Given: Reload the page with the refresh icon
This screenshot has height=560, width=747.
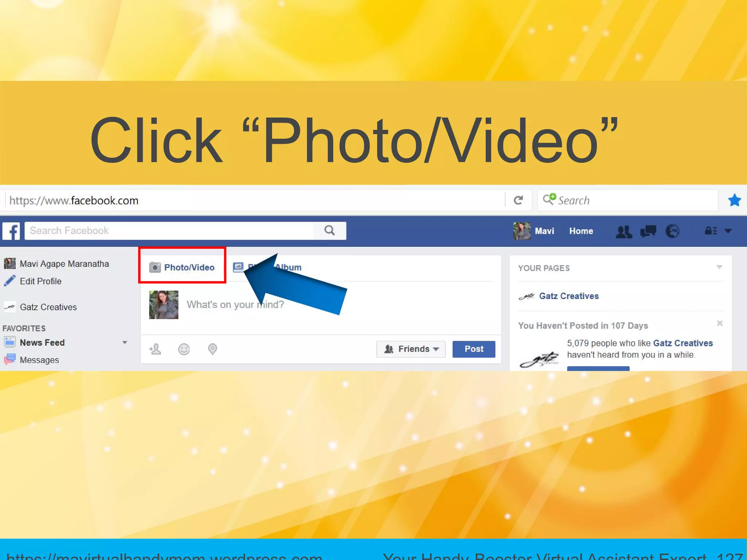Looking at the screenshot, I should click(518, 200).
